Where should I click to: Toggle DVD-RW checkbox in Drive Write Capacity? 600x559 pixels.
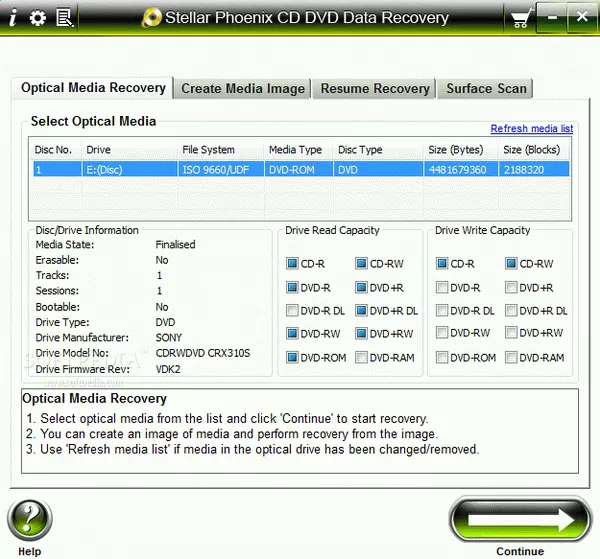point(442,333)
